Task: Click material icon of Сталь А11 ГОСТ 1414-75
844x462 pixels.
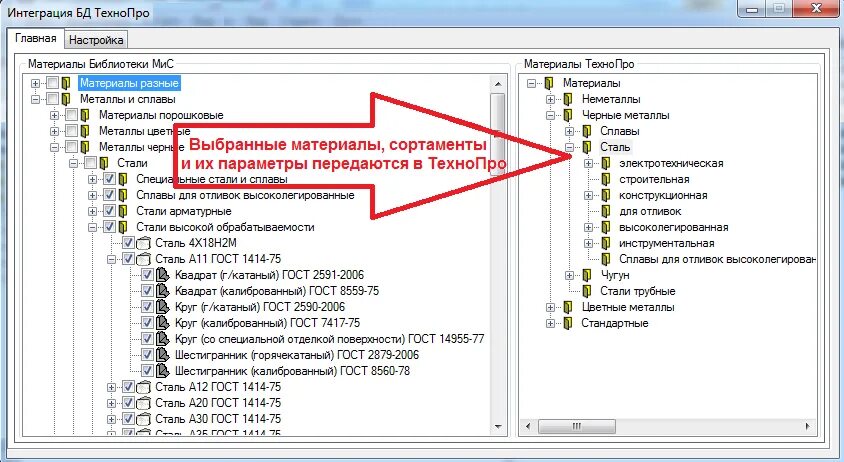Action: point(143,259)
